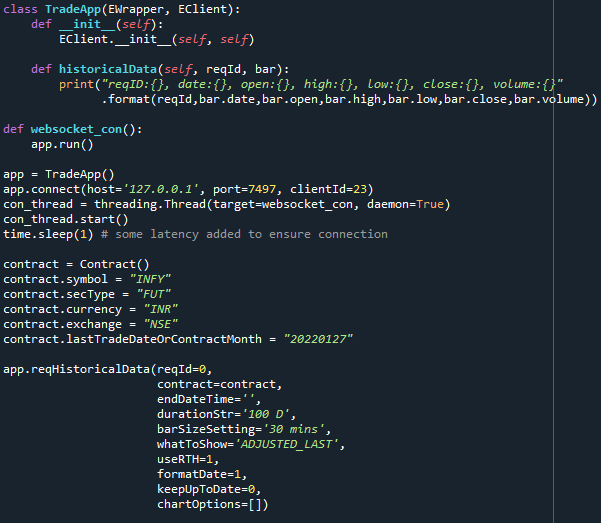Click daemon=True argument
601x523 pixels.
click(x=405, y=204)
